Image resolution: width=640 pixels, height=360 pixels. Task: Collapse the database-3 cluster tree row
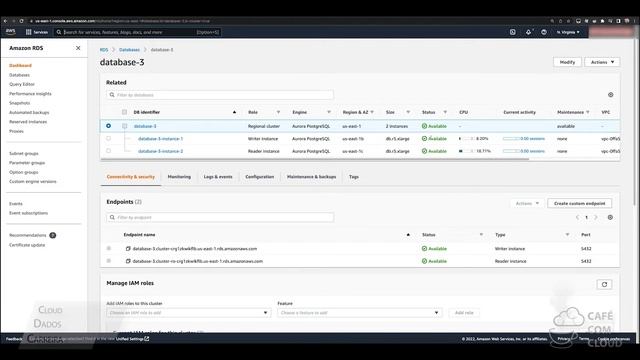pyautogui.click(x=124, y=126)
